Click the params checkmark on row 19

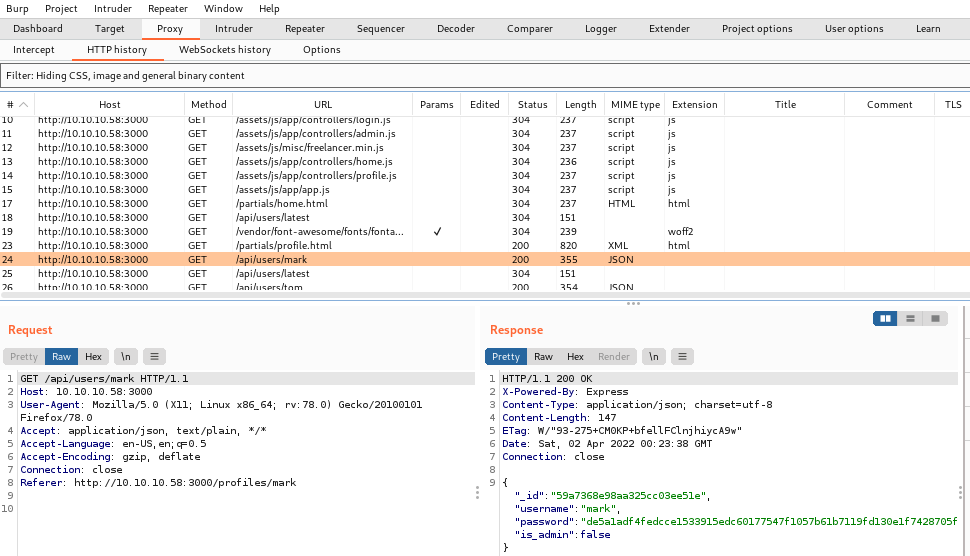tap(436, 232)
